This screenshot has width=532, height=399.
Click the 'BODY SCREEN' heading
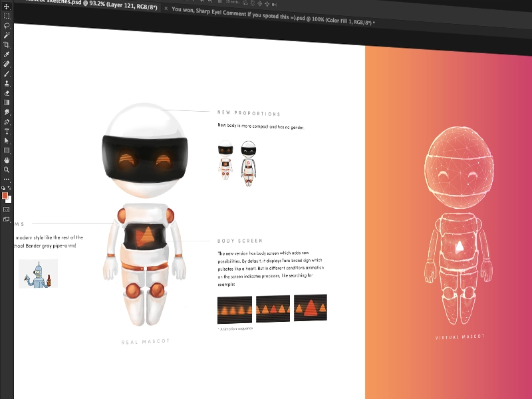point(240,241)
